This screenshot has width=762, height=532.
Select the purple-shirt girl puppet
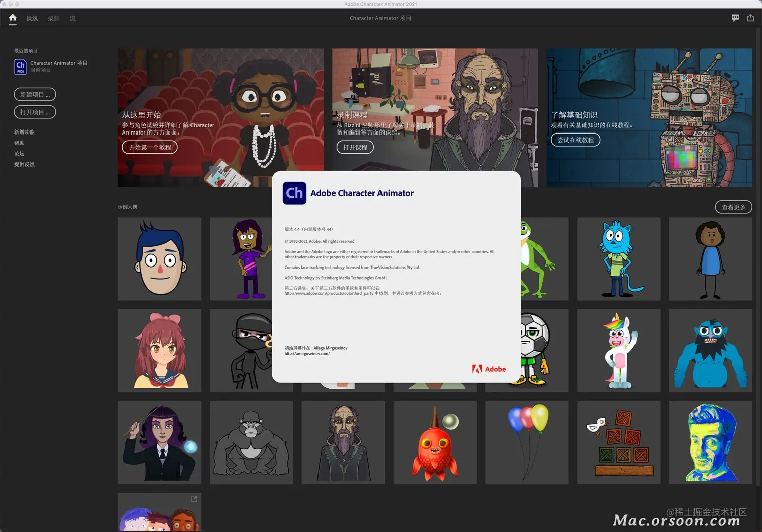(240, 259)
